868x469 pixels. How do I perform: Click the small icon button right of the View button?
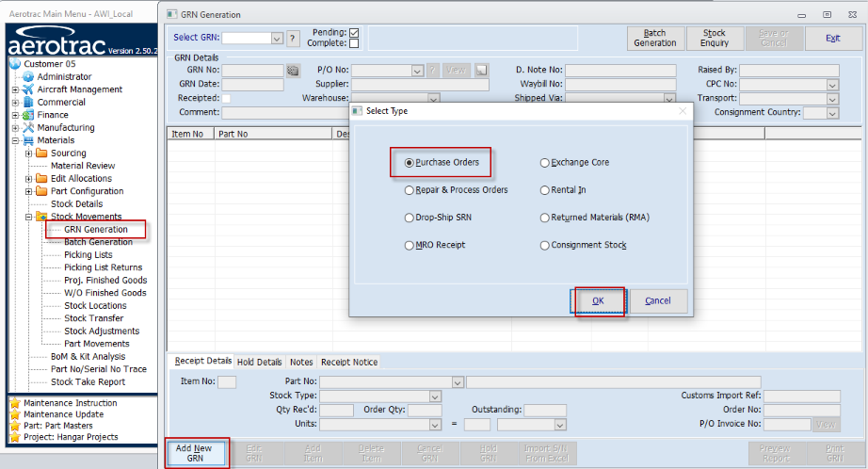point(482,71)
